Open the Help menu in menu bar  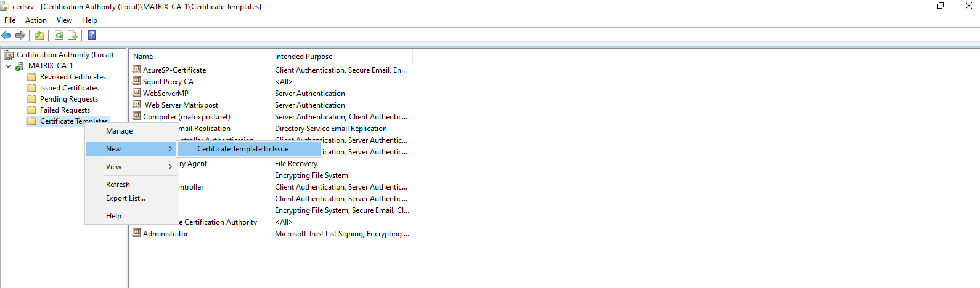[89, 20]
